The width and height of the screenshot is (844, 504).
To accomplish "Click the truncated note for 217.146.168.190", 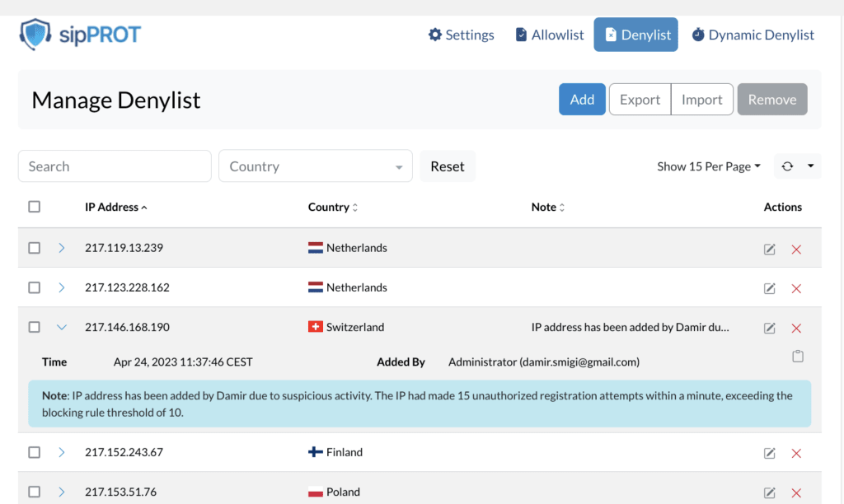I will click(x=631, y=327).
